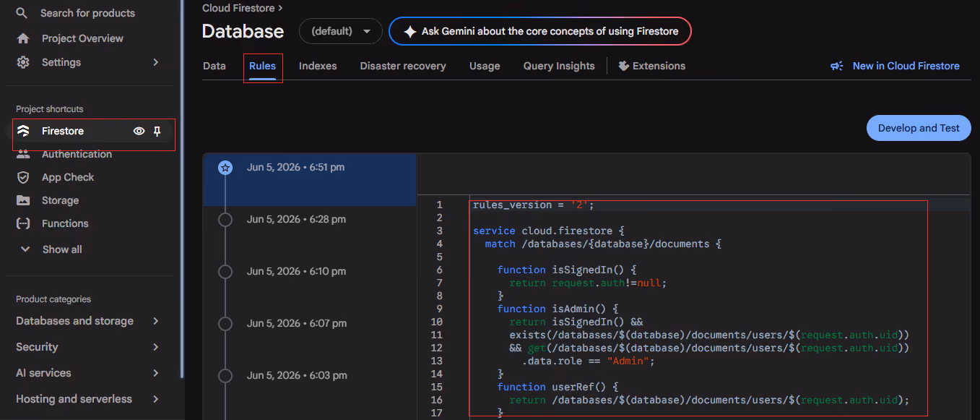Viewport: 980px width, 420px height.
Task: Click the timeline circle for 6:10 pm version
Action: pos(225,272)
